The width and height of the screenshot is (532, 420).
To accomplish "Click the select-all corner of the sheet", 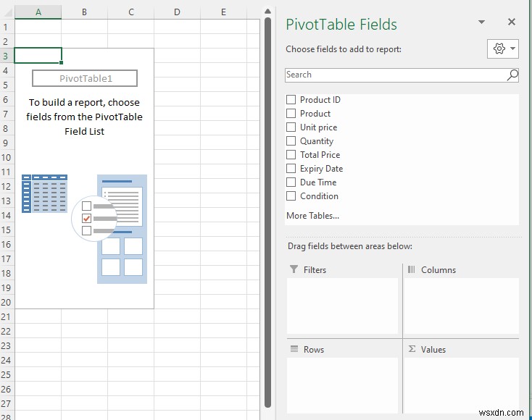I will click(x=7, y=12).
